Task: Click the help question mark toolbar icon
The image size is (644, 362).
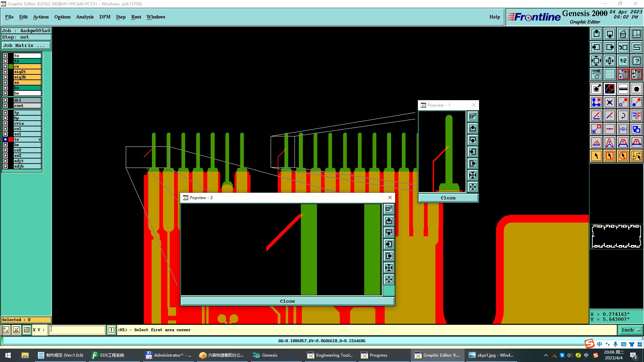Action: pyautogui.click(x=636, y=61)
